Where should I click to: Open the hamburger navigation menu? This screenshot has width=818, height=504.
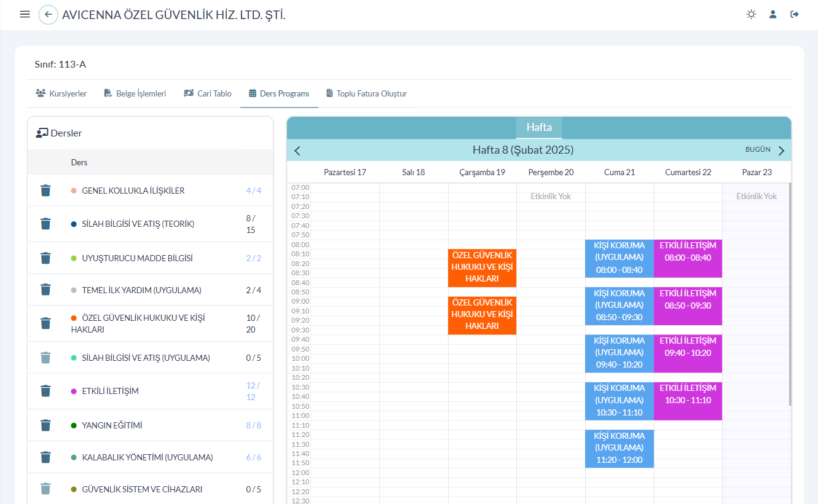pyautogui.click(x=25, y=14)
